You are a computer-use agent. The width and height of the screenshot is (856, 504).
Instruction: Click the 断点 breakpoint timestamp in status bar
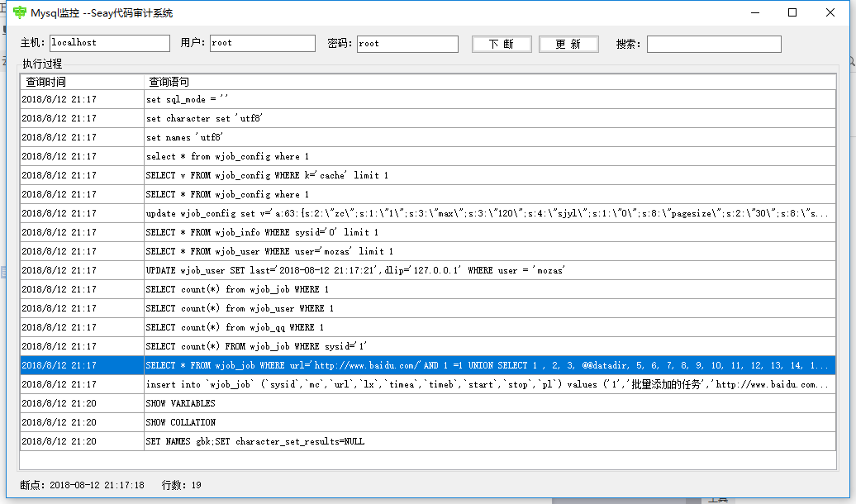(83, 485)
